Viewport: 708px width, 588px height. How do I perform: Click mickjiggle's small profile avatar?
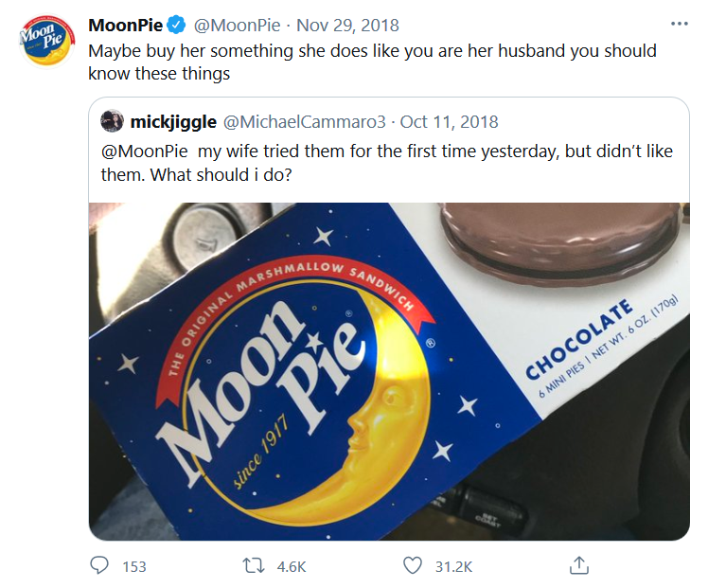(x=113, y=121)
